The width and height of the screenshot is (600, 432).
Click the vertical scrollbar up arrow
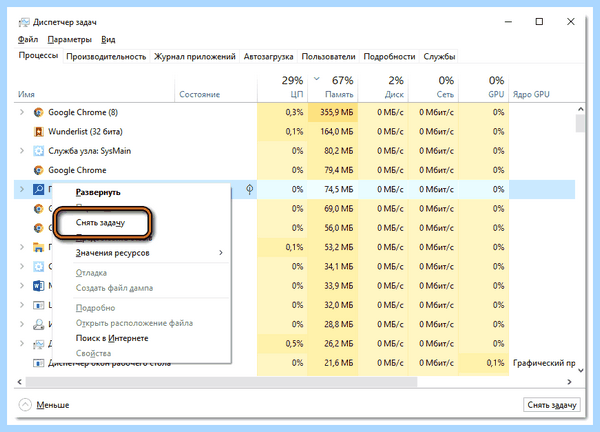point(580,109)
